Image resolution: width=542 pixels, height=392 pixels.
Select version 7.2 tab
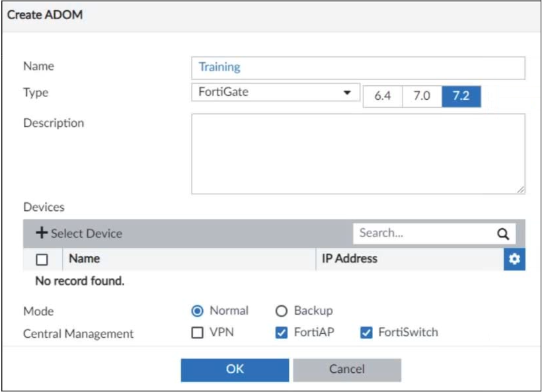click(461, 97)
